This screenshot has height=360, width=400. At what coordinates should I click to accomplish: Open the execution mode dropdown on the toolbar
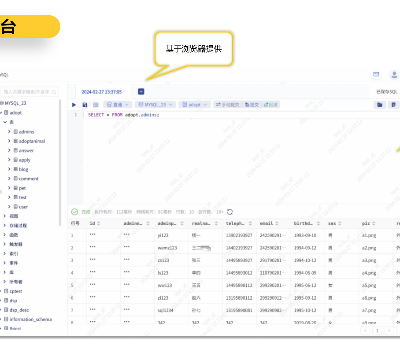tap(118, 105)
